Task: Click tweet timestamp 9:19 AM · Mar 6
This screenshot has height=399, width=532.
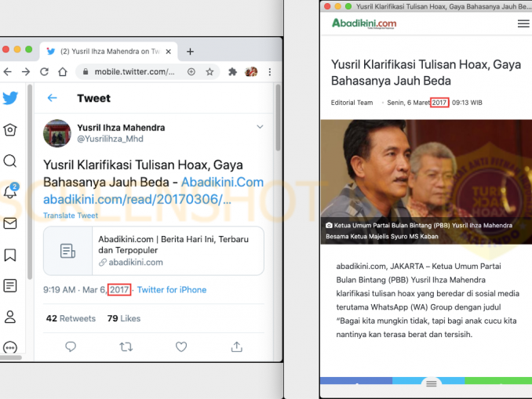Action: tap(75, 290)
